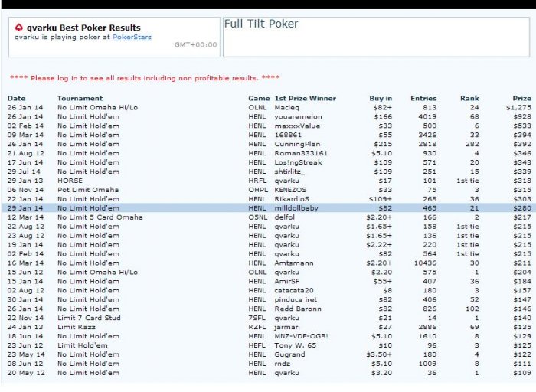Screen dimensions: 536x392
Task: Click winner name MNZ-VDE-OGB!
Action: click(x=302, y=336)
